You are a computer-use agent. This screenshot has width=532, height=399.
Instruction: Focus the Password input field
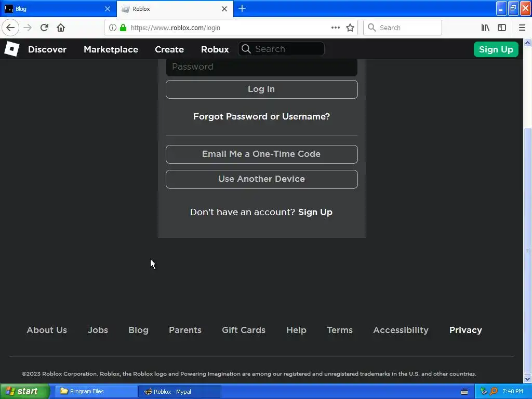(262, 67)
